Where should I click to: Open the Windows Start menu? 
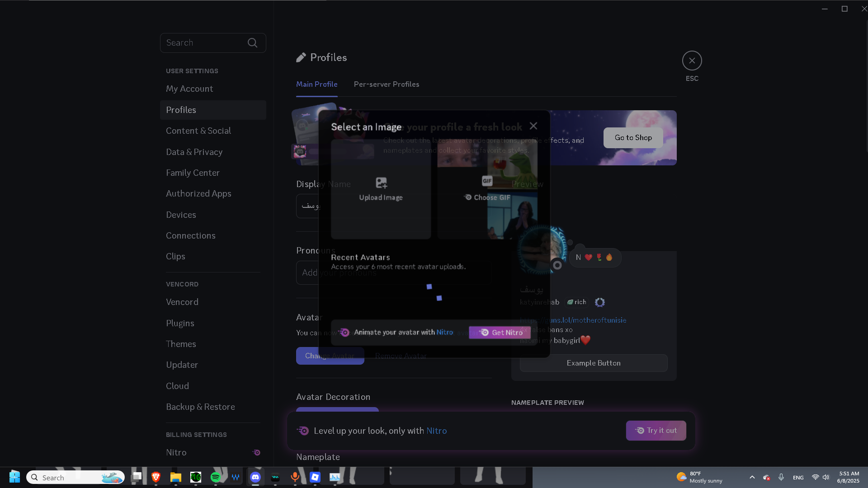[x=14, y=477]
